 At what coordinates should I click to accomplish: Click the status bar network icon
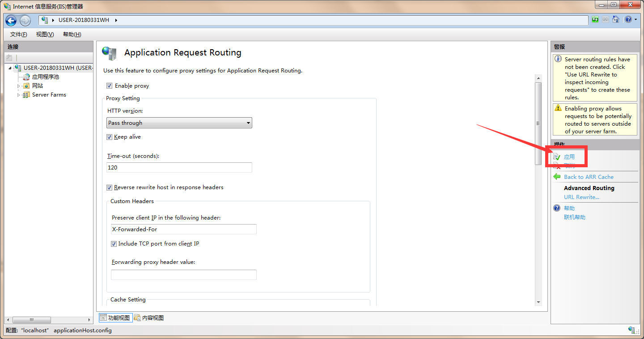(x=632, y=330)
